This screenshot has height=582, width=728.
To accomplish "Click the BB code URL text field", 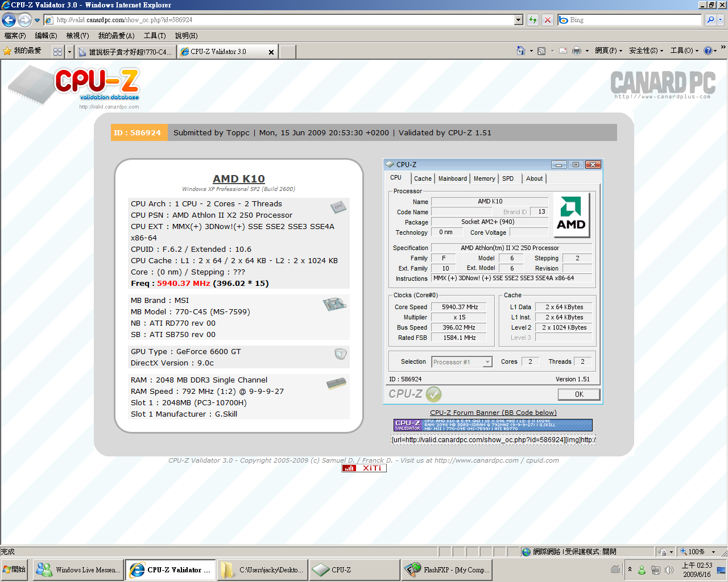I will click(x=493, y=439).
